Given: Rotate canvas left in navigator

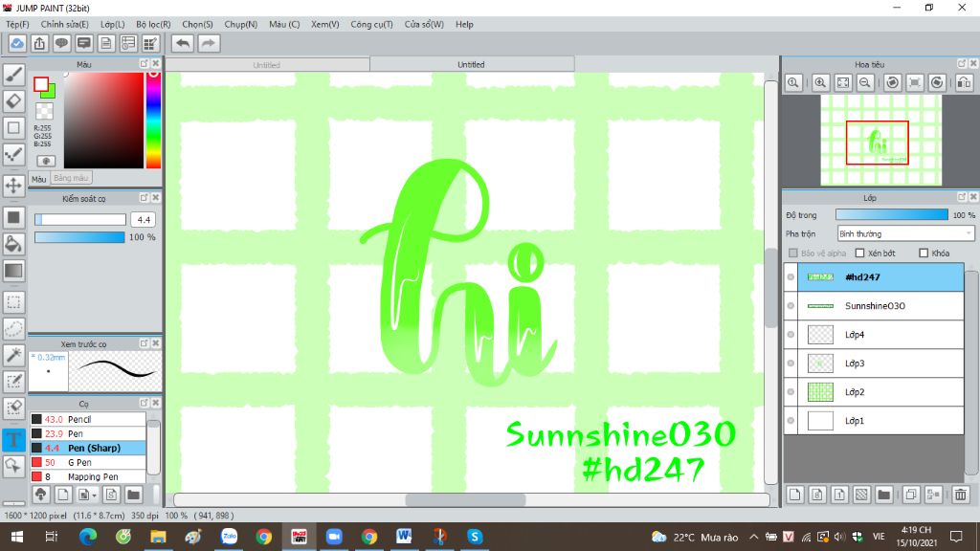Looking at the screenshot, I should 893,82.
